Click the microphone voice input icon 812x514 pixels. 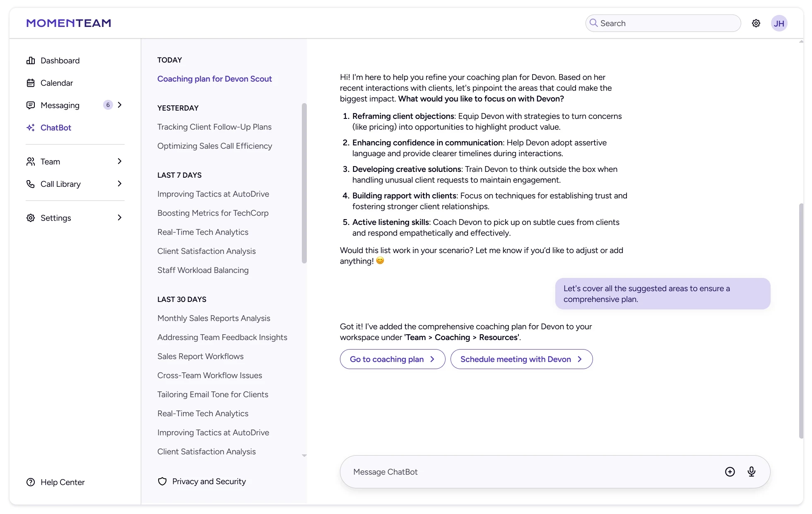click(x=751, y=471)
